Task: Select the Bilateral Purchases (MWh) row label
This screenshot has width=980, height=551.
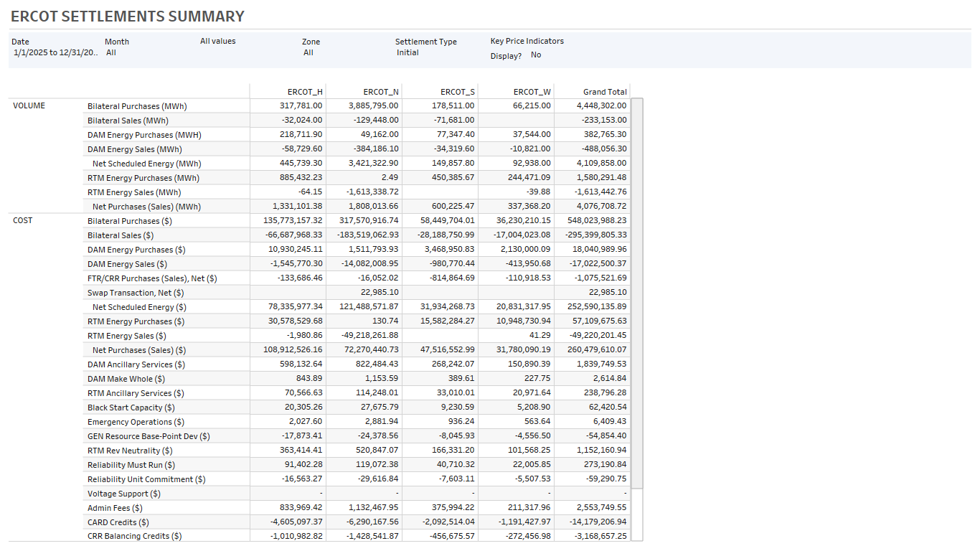Action: tap(136, 105)
